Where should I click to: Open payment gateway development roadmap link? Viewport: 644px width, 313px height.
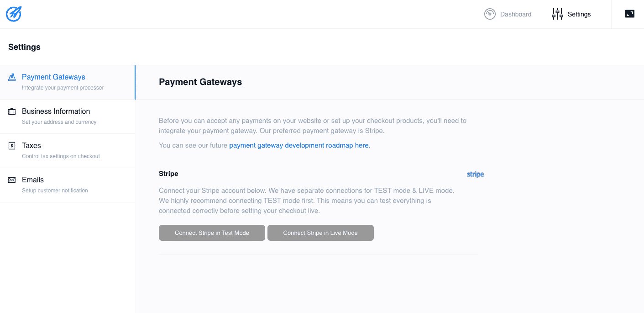(300, 145)
